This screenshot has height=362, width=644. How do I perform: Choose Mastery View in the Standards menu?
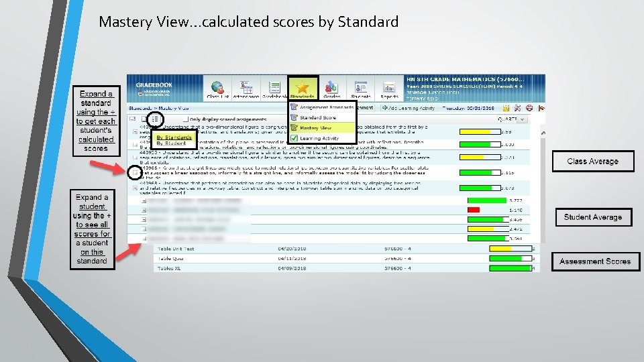coord(322,127)
